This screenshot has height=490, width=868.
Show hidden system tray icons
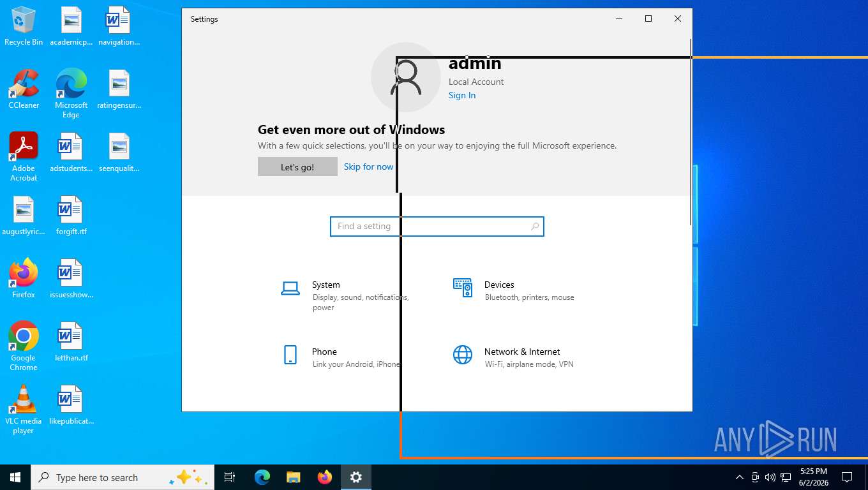click(x=739, y=477)
